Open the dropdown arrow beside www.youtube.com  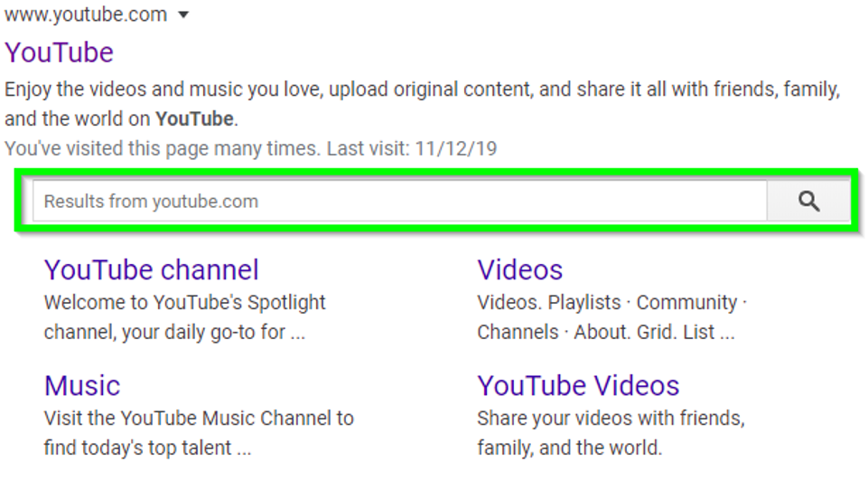coord(183,15)
